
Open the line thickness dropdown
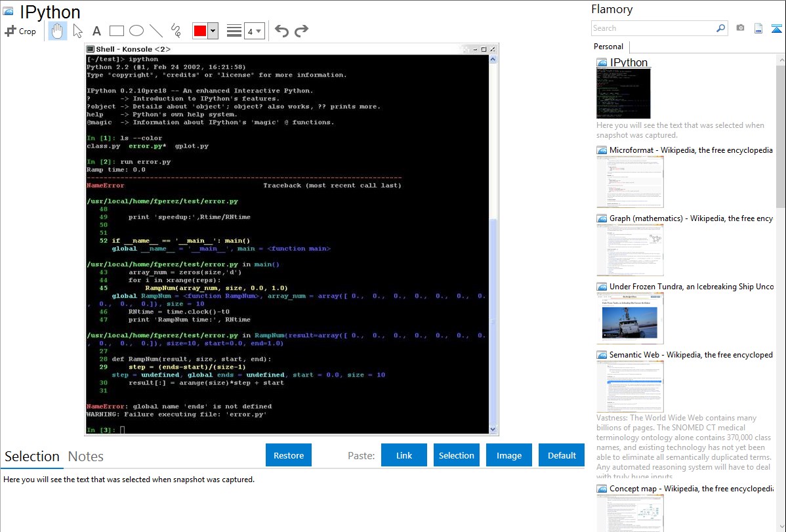tap(254, 31)
